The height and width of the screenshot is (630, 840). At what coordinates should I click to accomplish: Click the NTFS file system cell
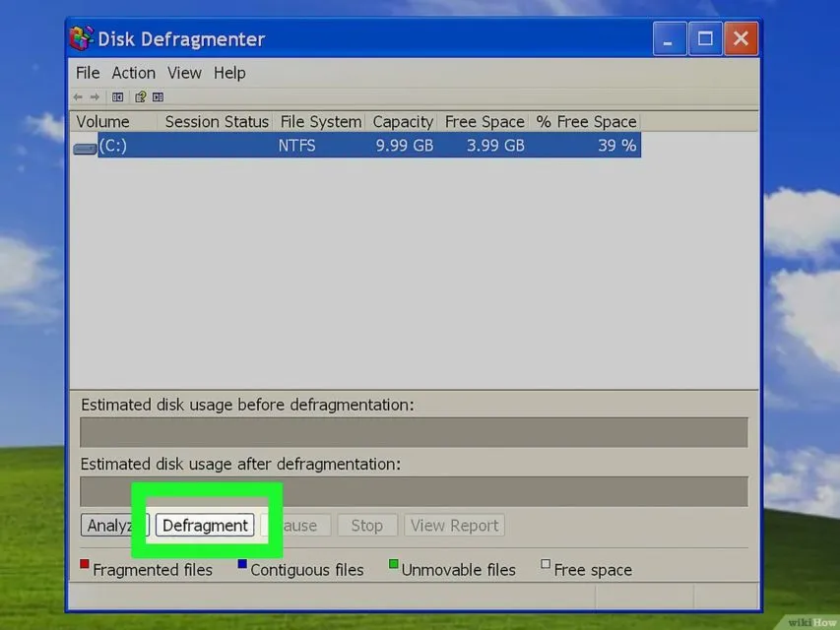[296, 146]
